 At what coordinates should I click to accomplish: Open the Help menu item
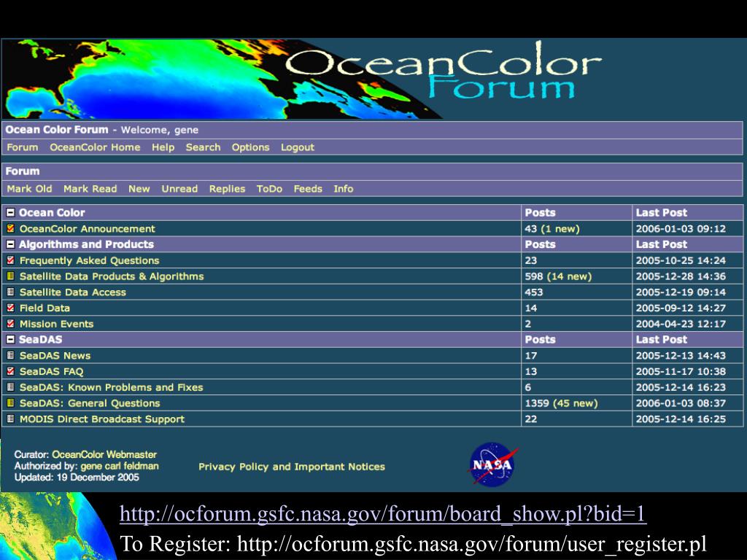[x=163, y=147]
